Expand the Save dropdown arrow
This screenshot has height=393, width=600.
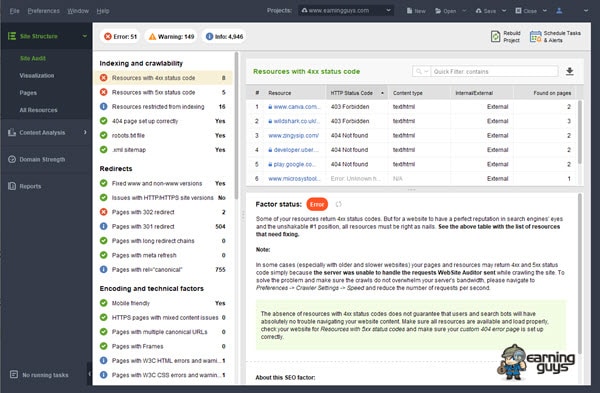click(x=504, y=11)
